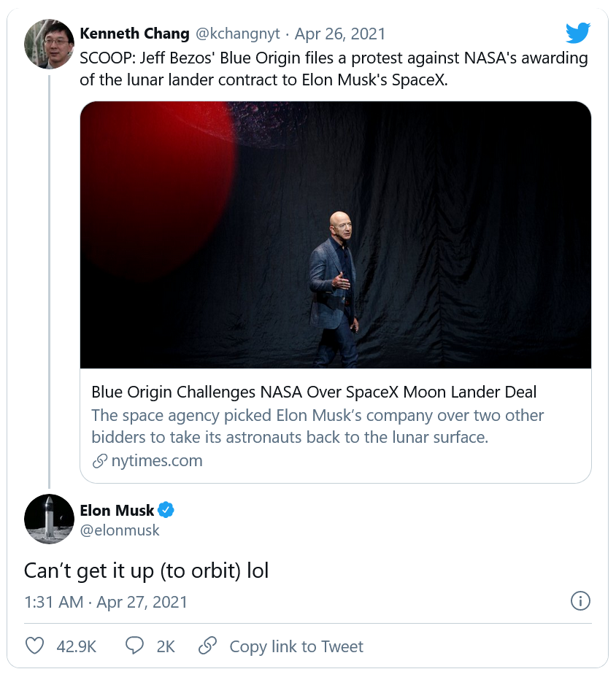The width and height of the screenshot is (616, 677).
Task: Click the Apr 26, 2021 date
Action: point(340,34)
